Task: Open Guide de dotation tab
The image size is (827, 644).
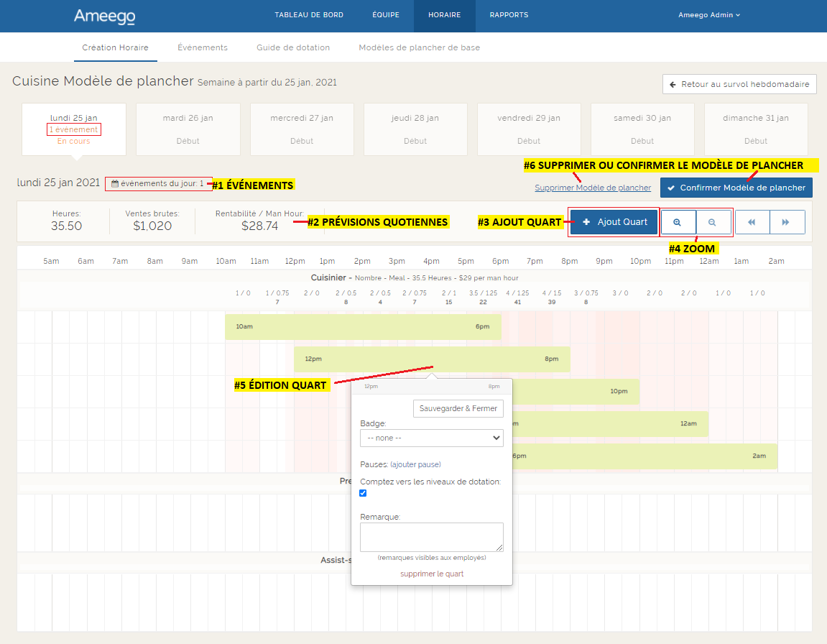Action: pyautogui.click(x=293, y=47)
